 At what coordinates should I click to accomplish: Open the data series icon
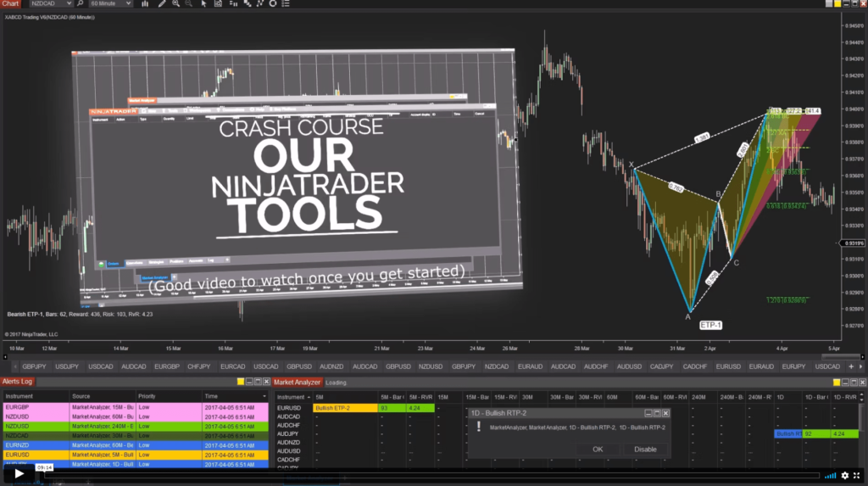(x=233, y=3)
